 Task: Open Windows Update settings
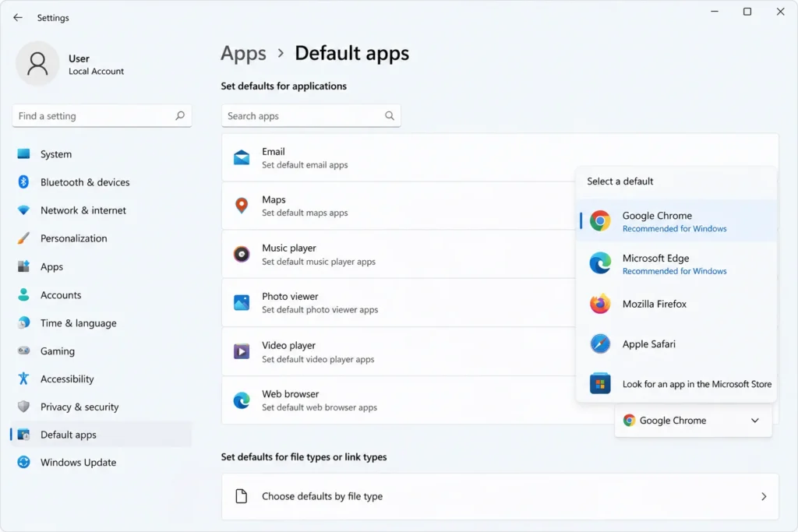point(101,462)
